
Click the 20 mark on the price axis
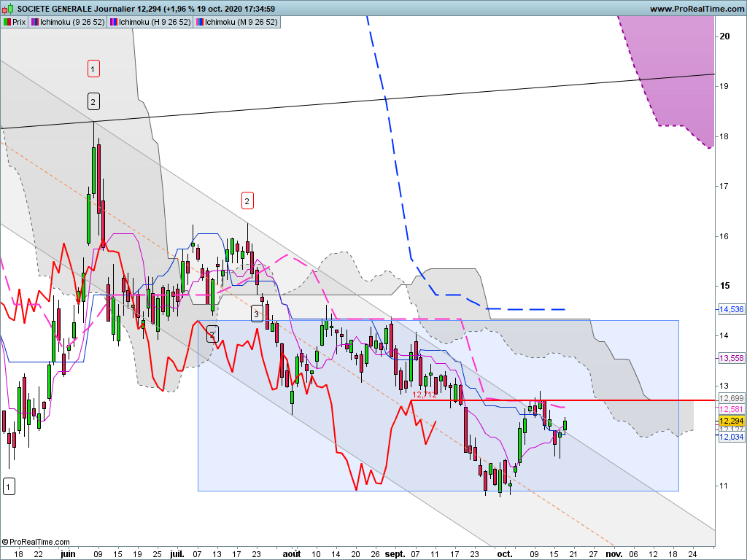click(x=724, y=36)
